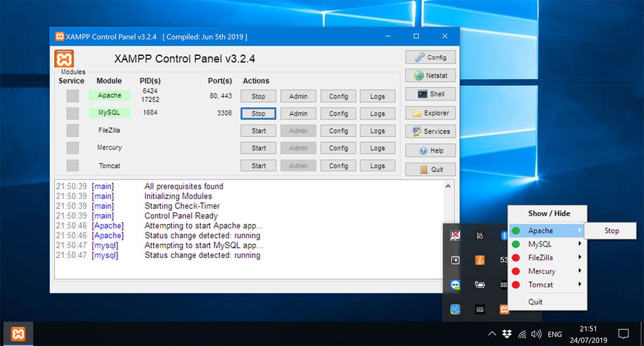Click the red X icon in tray overflow
Viewport: 644px width, 346px height.
[455, 235]
